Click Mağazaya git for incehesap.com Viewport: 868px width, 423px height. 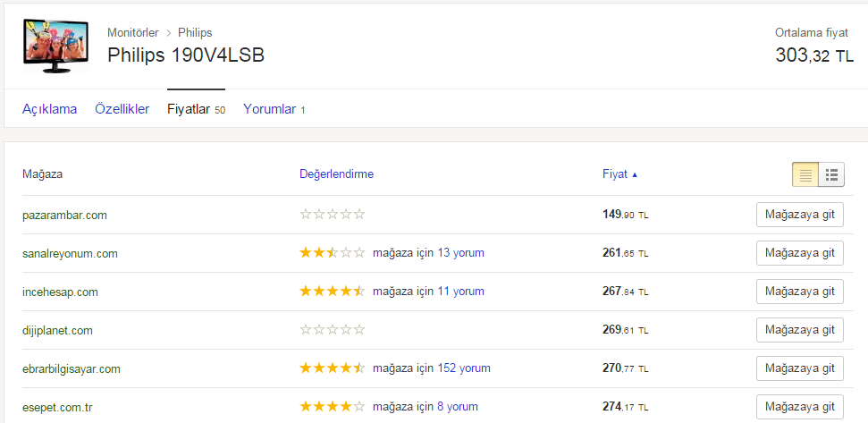799,292
